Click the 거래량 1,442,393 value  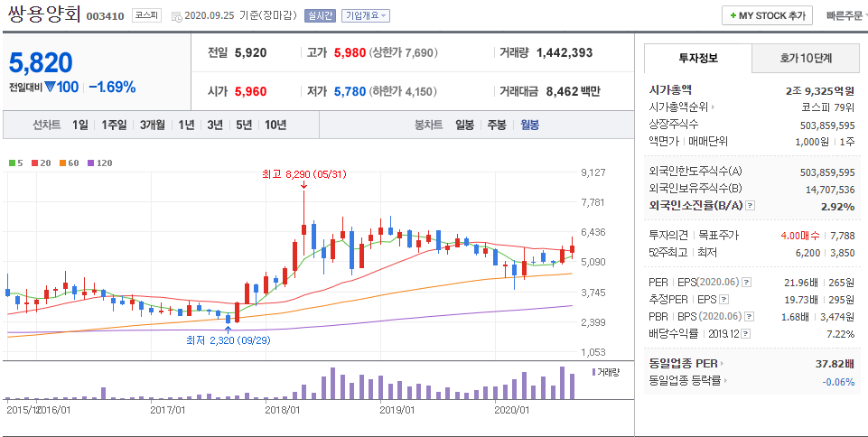tap(565, 53)
